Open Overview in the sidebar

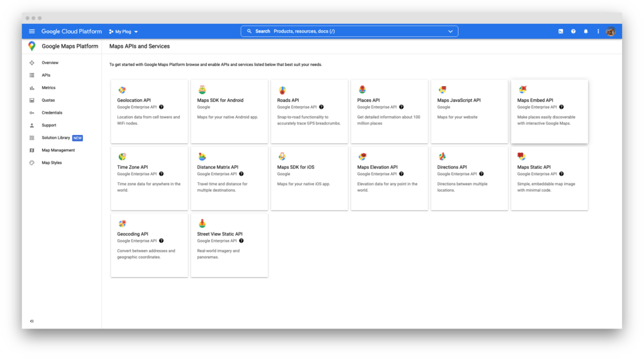[50, 63]
